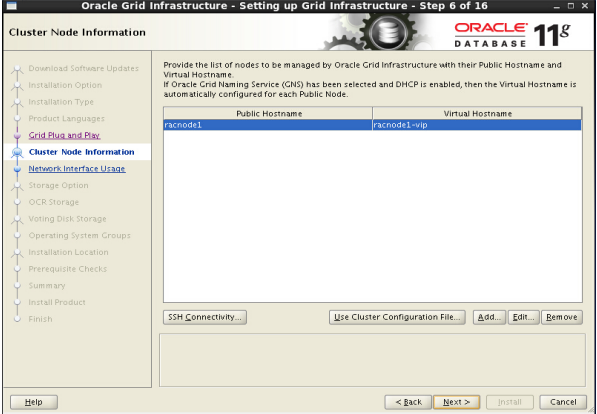Open SSH Connectivity settings

pyautogui.click(x=205, y=317)
